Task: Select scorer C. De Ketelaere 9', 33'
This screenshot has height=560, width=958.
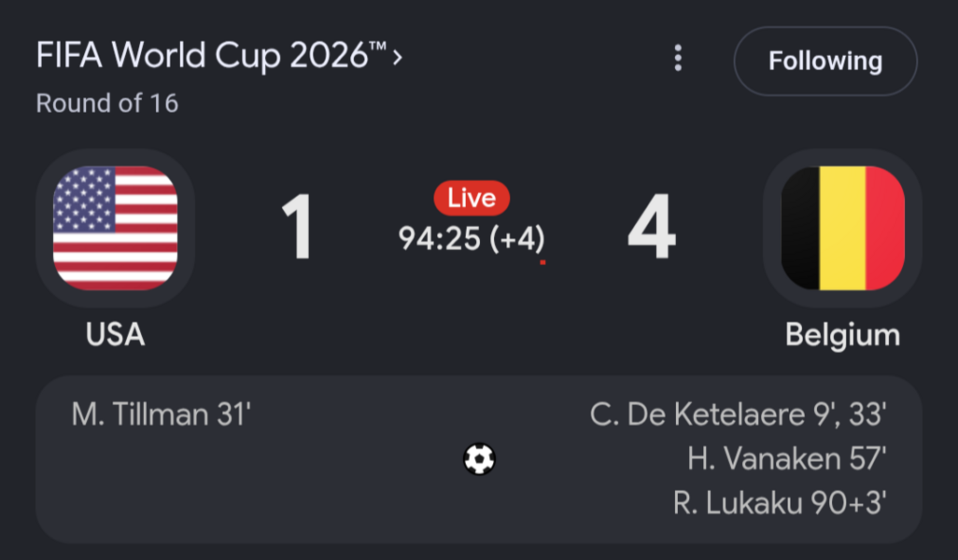Action: [738, 414]
